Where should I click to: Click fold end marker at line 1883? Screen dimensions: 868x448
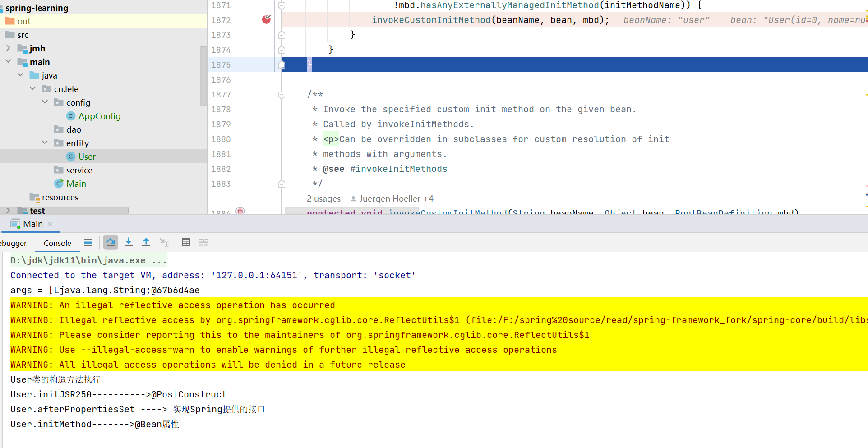[x=282, y=184]
